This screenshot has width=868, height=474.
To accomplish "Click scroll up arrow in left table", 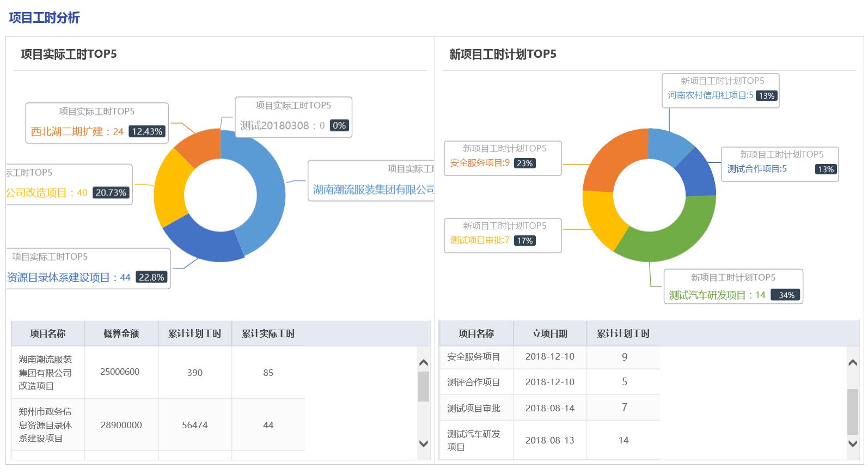I will pos(424,362).
